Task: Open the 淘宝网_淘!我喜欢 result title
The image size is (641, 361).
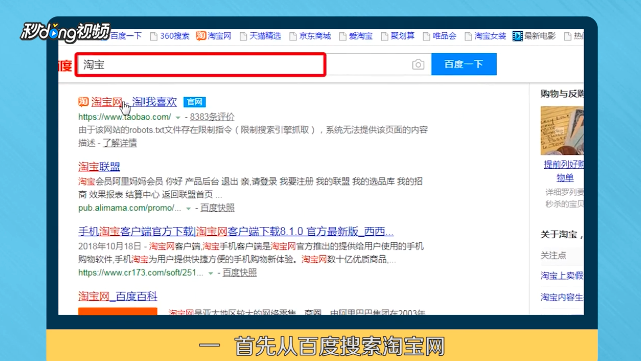Action: coord(134,102)
